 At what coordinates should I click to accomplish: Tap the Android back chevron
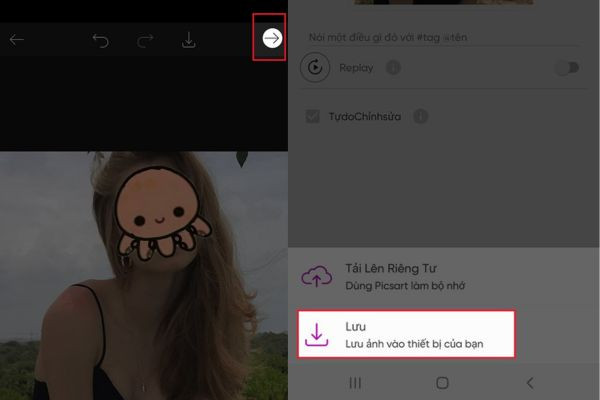[x=530, y=383]
